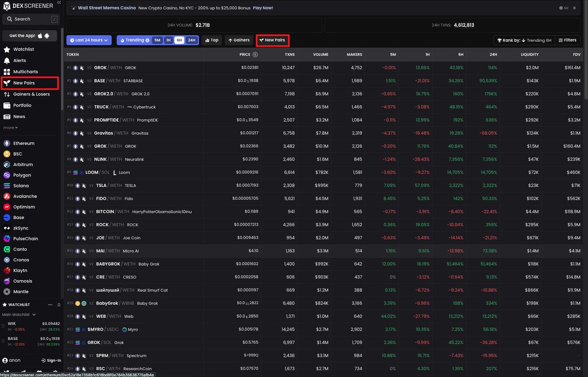Click the DEX Screener owl logo

click(7, 6)
